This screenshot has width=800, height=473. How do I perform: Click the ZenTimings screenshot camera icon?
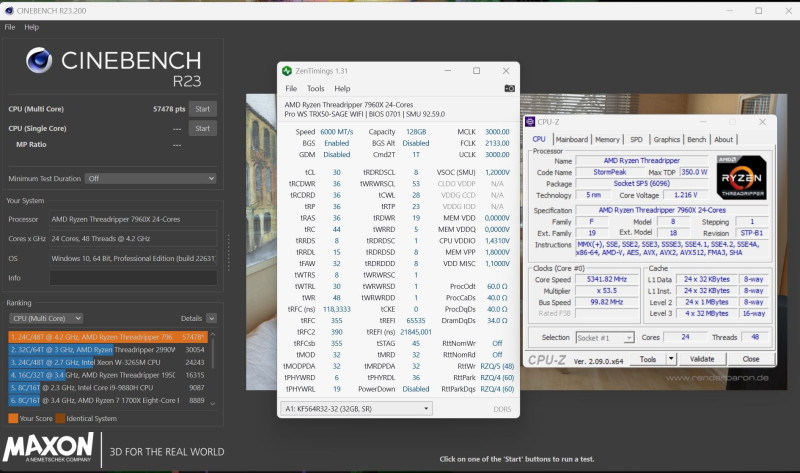pos(509,88)
